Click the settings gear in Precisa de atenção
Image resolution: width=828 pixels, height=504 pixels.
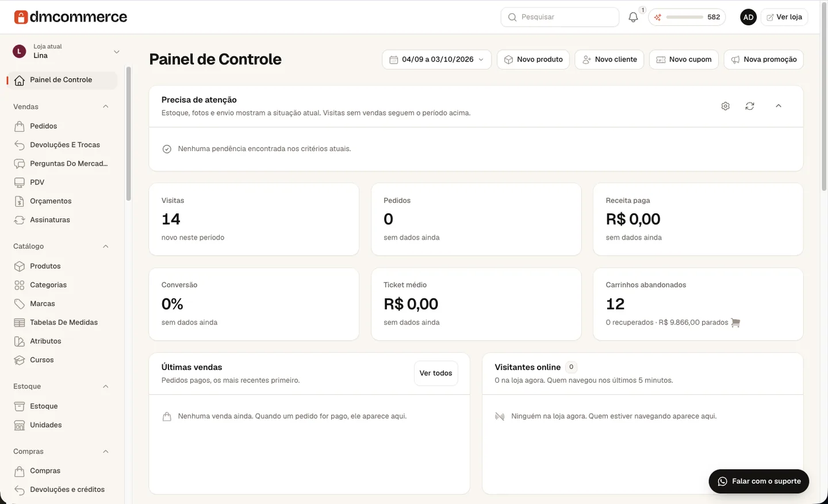point(725,106)
